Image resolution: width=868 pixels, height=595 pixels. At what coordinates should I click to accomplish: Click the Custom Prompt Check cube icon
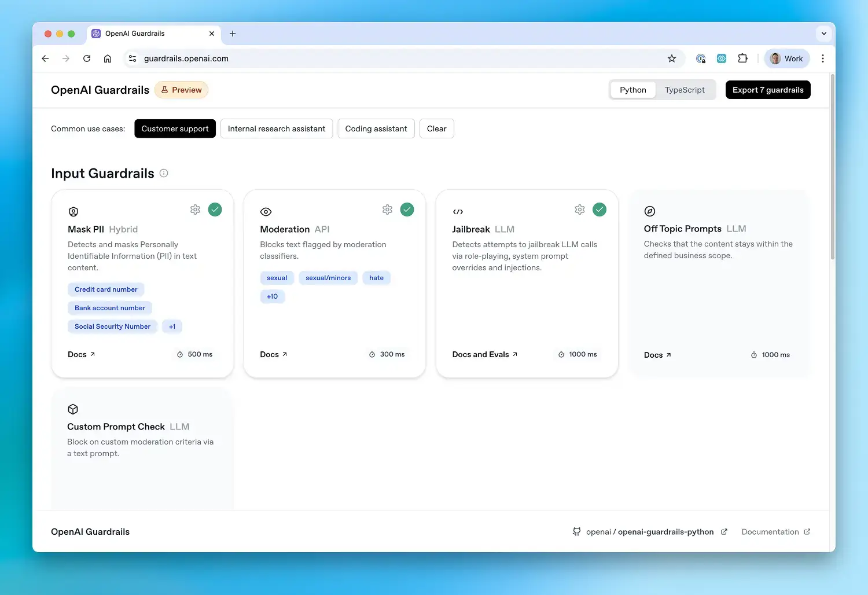click(x=73, y=409)
